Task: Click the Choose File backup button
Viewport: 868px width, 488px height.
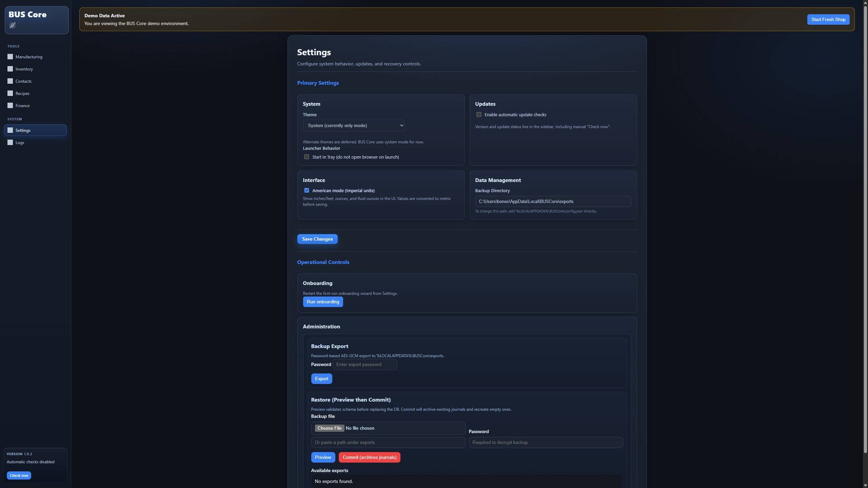Action: coord(329,428)
